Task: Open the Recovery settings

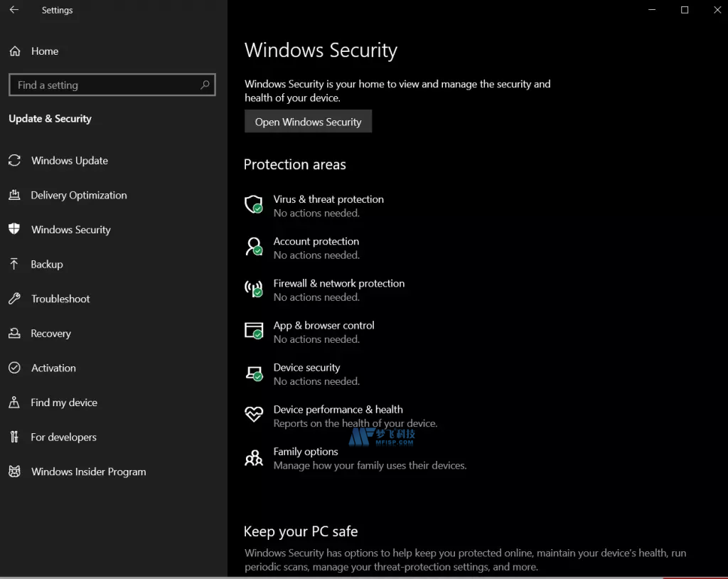Action: [51, 334]
